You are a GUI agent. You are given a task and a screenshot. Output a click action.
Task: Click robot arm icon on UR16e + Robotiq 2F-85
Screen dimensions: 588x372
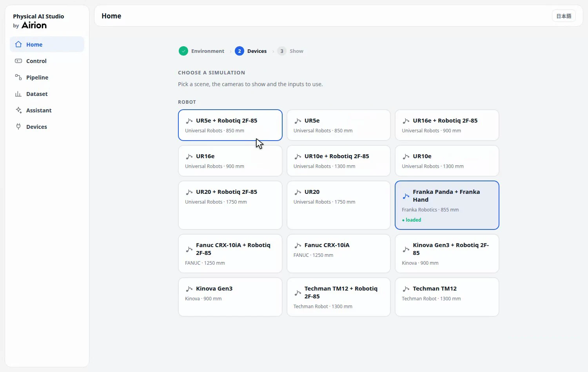click(x=406, y=121)
